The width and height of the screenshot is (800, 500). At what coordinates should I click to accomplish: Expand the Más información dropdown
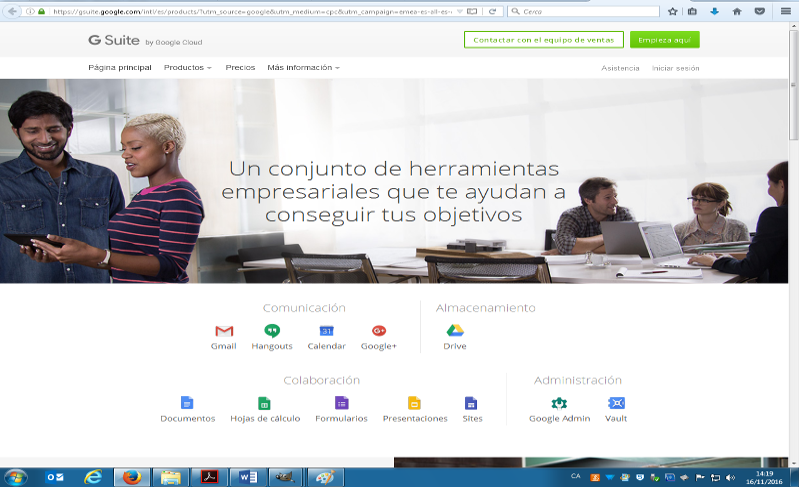303,68
